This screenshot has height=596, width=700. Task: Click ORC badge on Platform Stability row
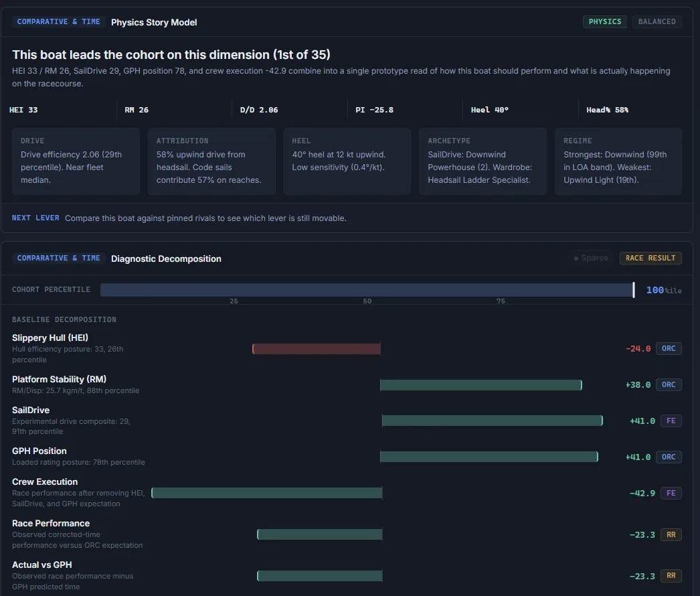tap(669, 384)
